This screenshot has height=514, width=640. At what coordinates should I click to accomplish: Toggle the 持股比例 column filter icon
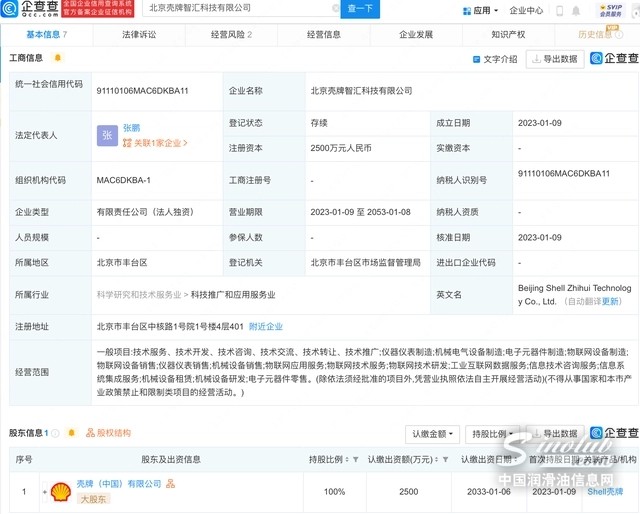point(356,460)
